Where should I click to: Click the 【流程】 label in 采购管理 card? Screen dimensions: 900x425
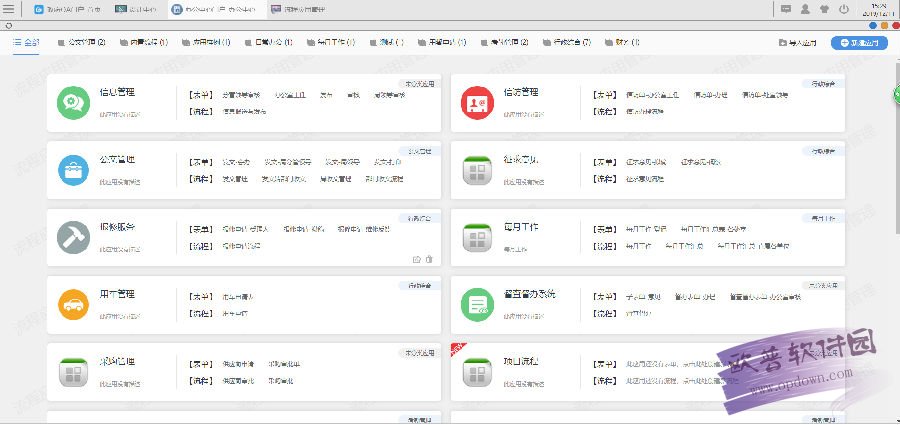click(x=201, y=381)
